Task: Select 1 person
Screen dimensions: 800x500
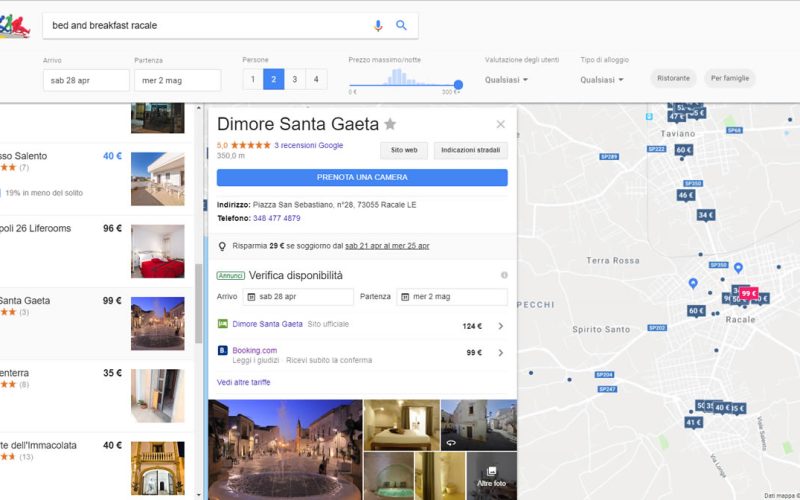Action: click(x=253, y=79)
